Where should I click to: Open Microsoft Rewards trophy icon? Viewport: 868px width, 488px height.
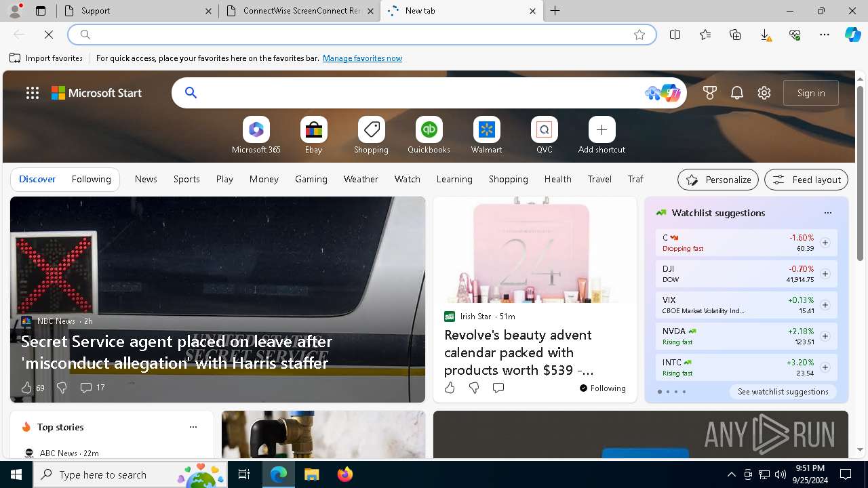coord(709,93)
